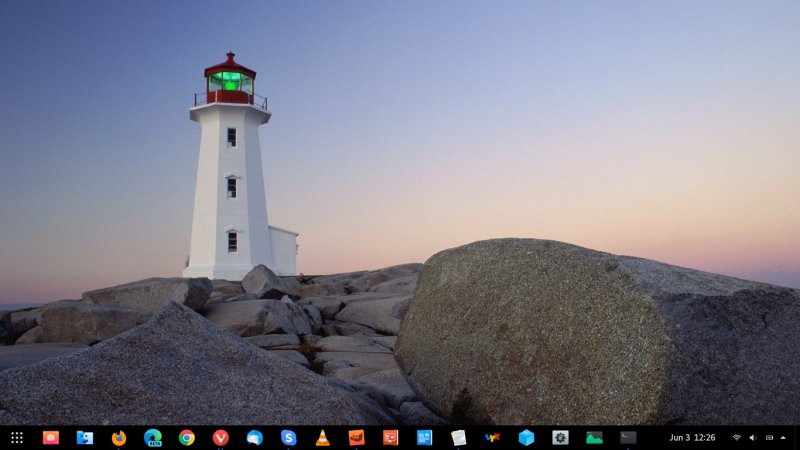Open the notepad text editor icon
Image resolution: width=800 pixels, height=450 pixels.
point(458,438)
